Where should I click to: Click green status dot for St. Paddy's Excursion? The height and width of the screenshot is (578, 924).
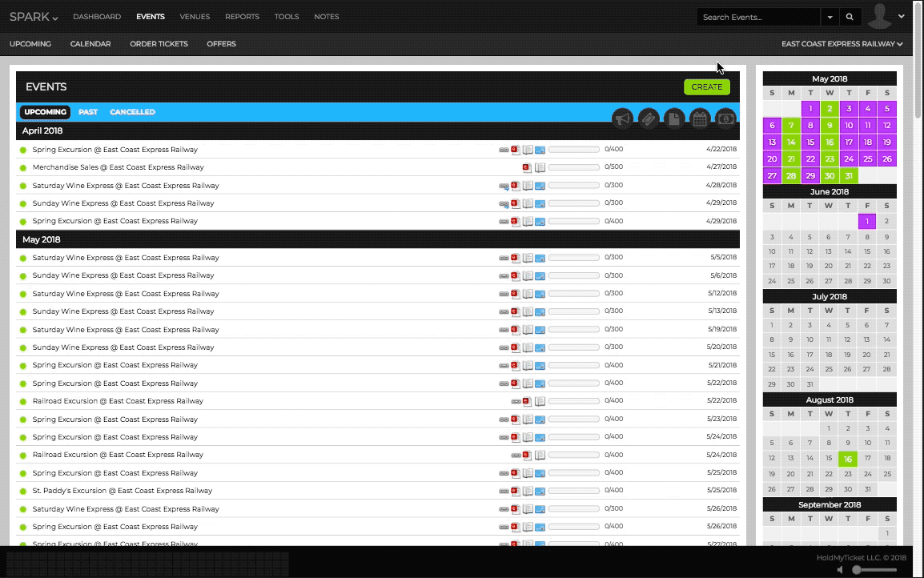point(23,492)
